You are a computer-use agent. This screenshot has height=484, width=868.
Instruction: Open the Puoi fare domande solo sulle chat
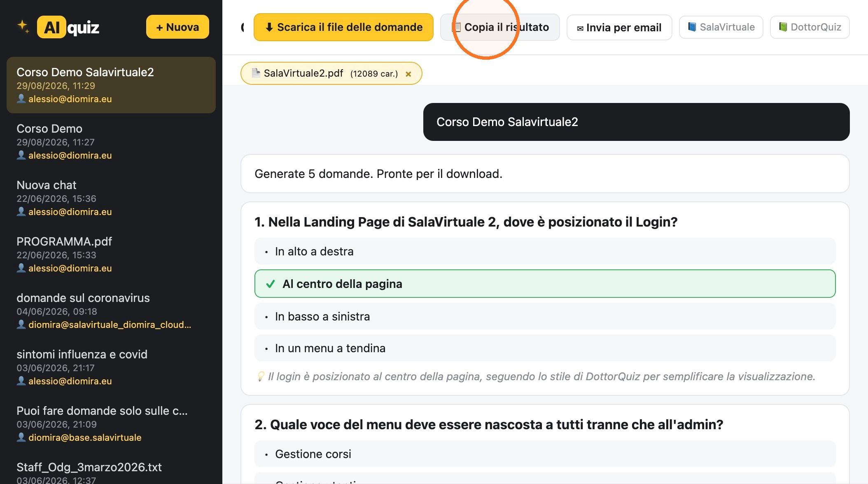[111, 423]
